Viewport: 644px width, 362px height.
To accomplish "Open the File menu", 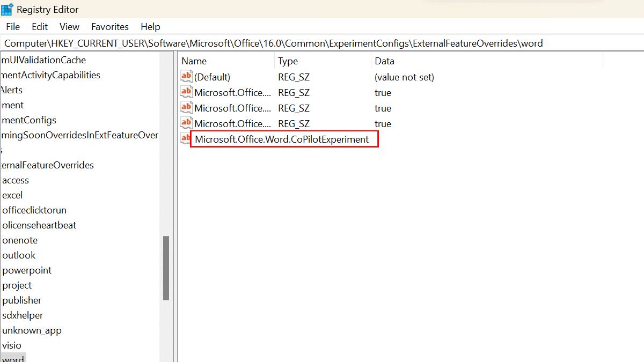I will pyautogui.click(x=12, y=26).
